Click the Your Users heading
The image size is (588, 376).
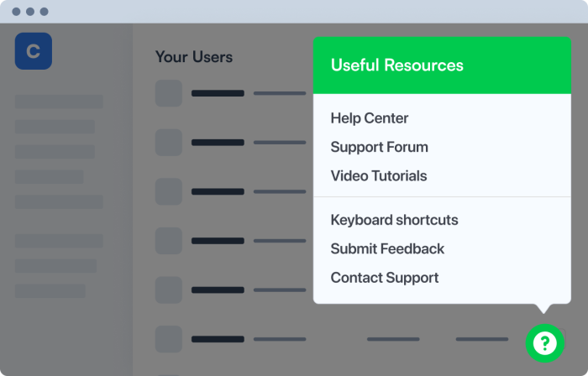(x=193, y=57)
